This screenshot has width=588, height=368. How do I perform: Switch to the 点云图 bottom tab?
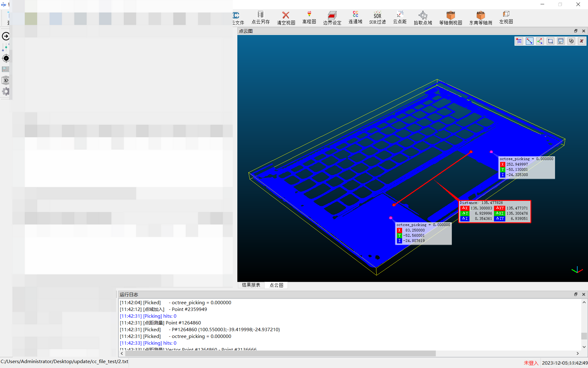point(276,285)
